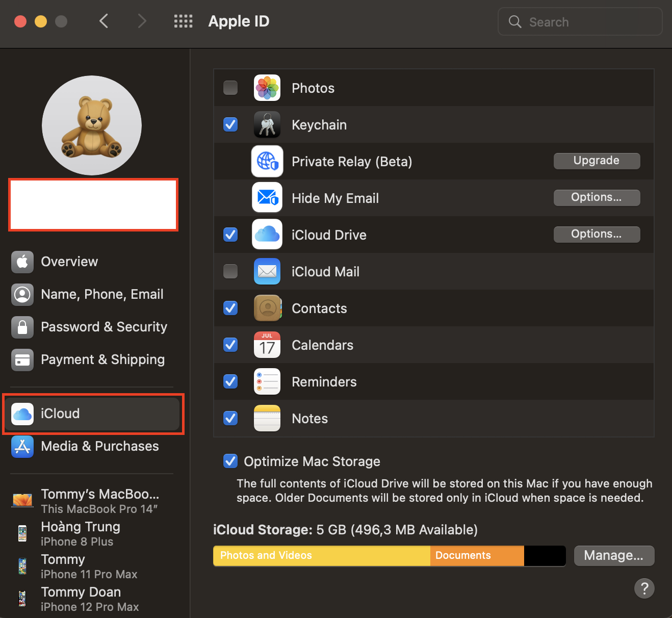
Task: Click the iPhone 8 Plus device icon
Action: [x=22, y=533]
